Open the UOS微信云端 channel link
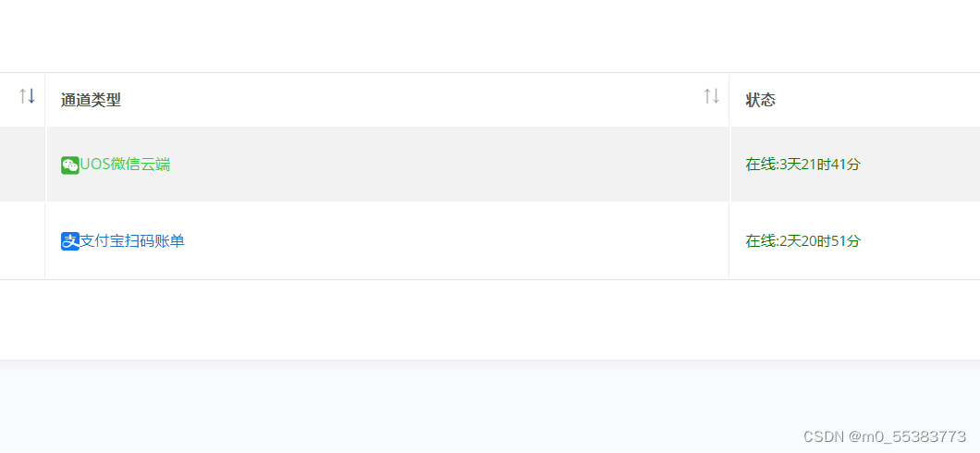980x453 pixels. coord(125,165)
